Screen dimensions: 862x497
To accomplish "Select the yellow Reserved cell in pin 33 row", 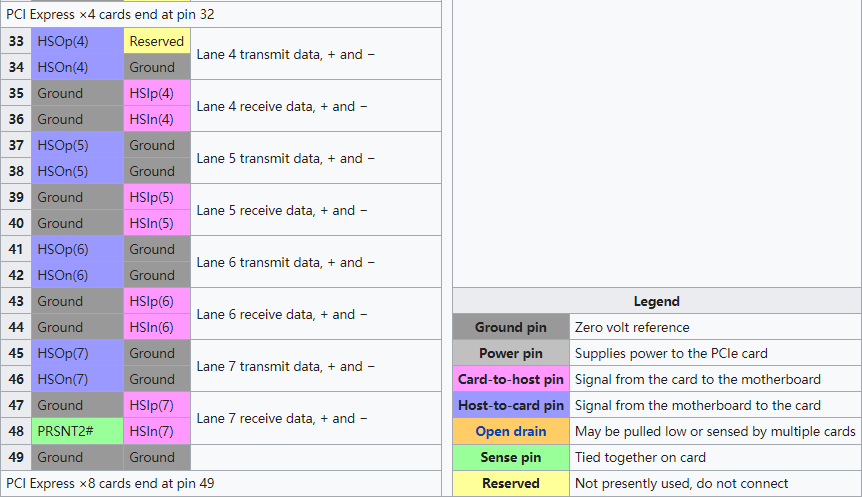I will [157, 41].
